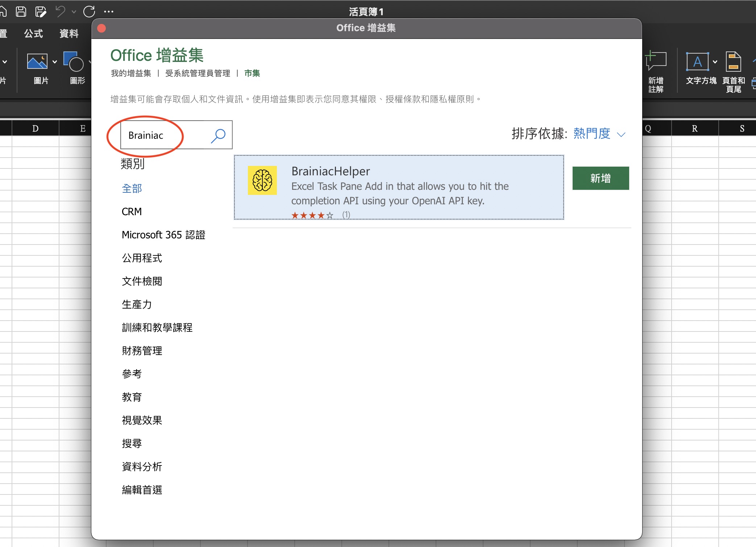Select the 編輯首選 category

[x=142, y=490]
